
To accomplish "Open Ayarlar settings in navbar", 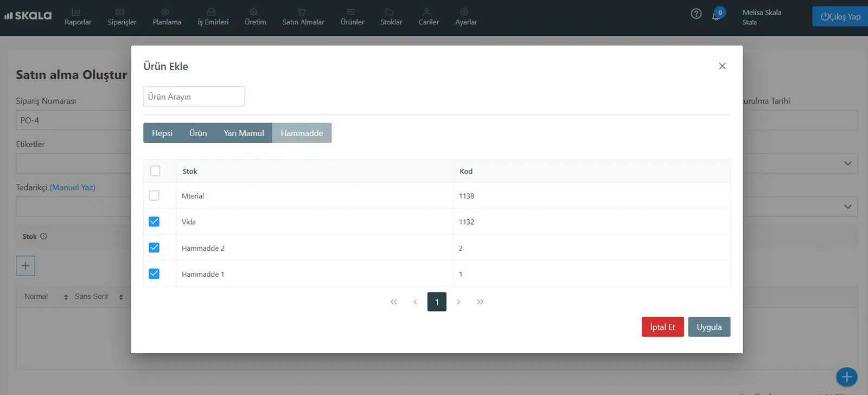I will 466,17.
